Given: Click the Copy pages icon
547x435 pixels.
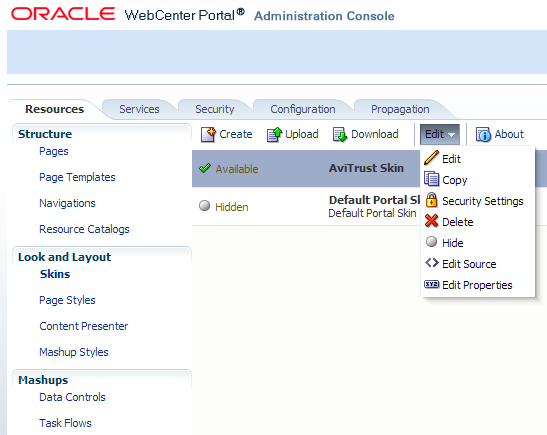Looking at the screenshot, I should click(x=432, y=179).
